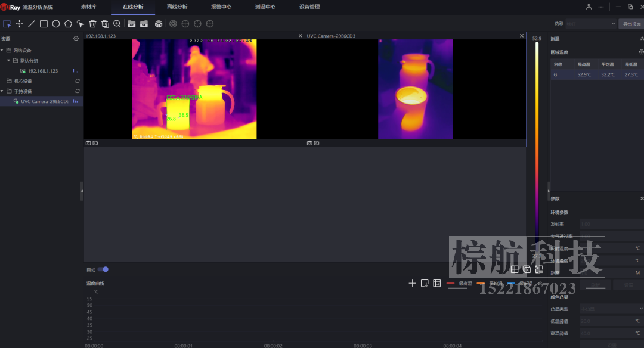Collapse the right panel handle
Viewport: 644px width, 348px height.
tap(549, 191)
